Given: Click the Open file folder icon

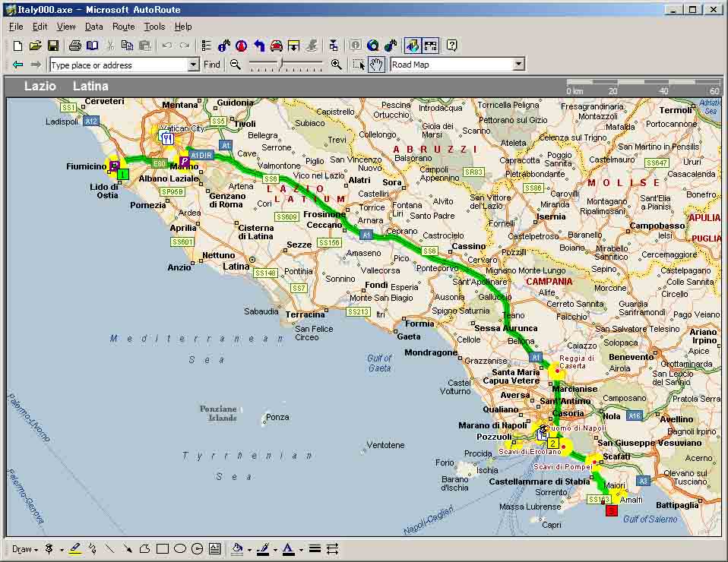Looking at the screenshot, I should point(35,46).
